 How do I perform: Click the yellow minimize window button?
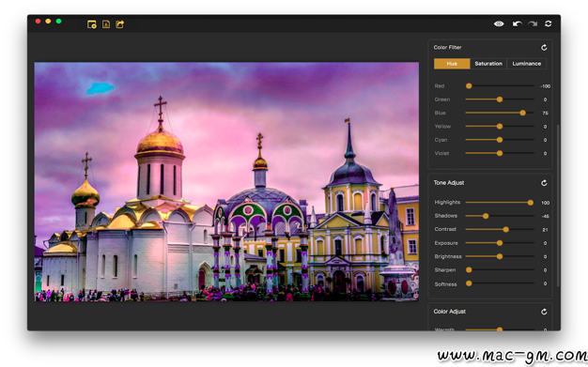tap(48, 21)
